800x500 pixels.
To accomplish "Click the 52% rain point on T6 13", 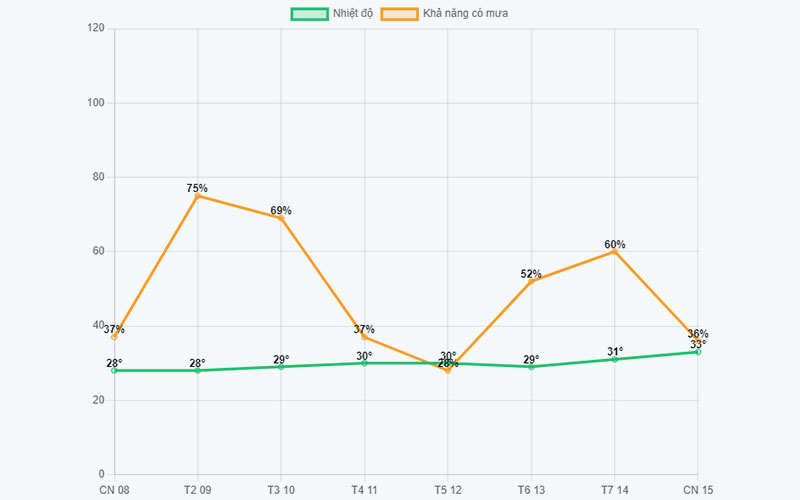I will (x=531, y=282).
